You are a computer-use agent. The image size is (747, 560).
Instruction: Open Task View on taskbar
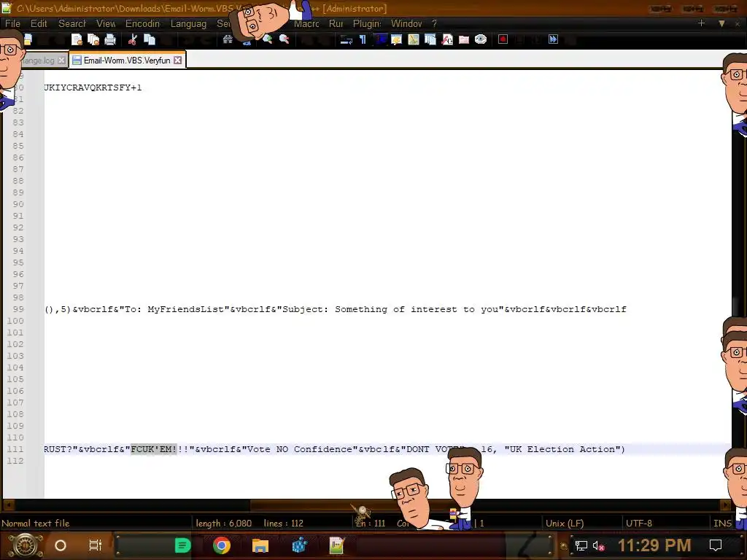click(x=96, y=545)
